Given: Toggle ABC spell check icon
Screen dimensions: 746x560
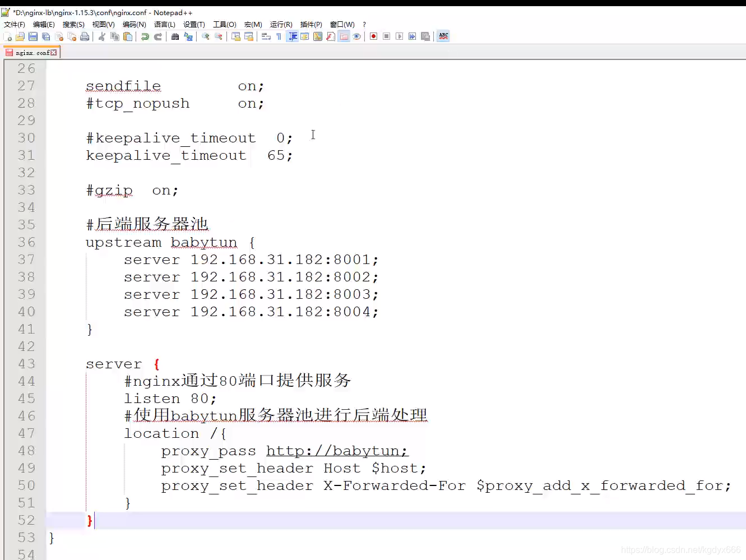Looking at the screenshot, I should 443,36.
